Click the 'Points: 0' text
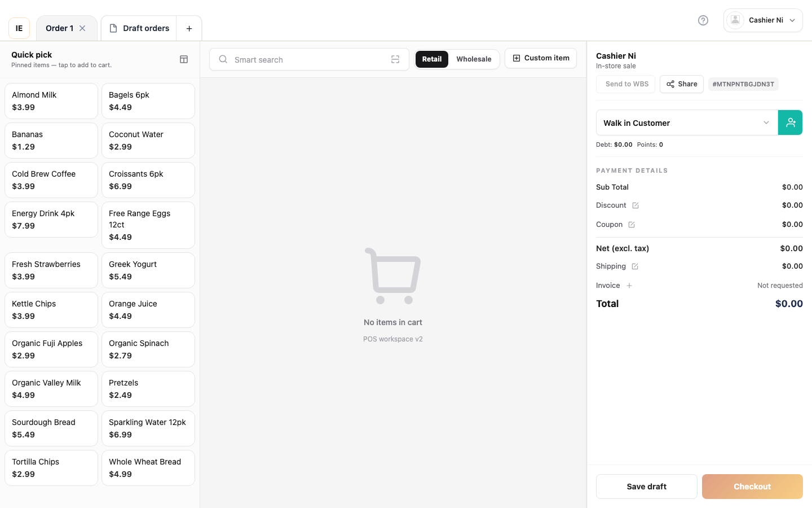 650,144
